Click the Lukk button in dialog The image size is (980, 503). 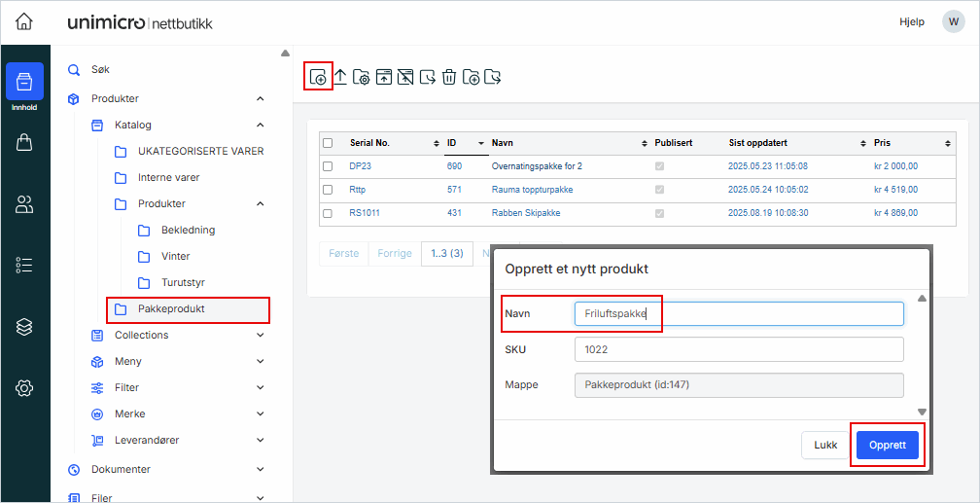825,446
